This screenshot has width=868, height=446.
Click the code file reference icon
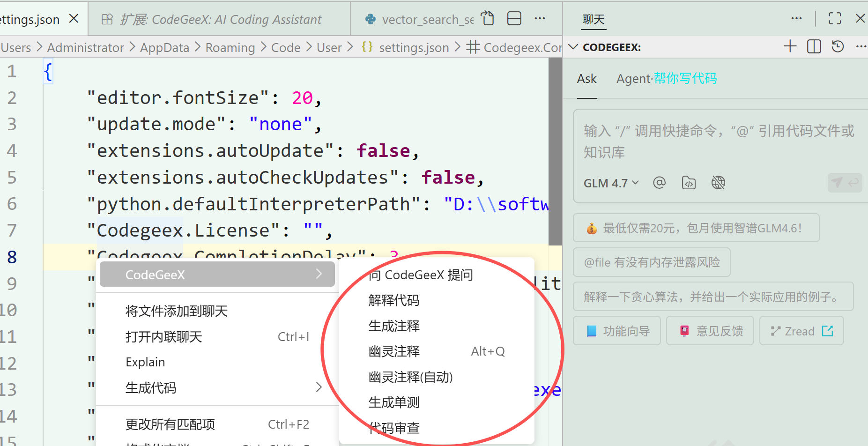689,183
